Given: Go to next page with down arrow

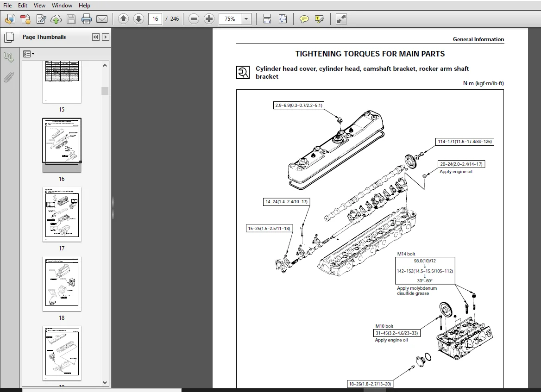Looking at the screenshot, I should point(138,19).
